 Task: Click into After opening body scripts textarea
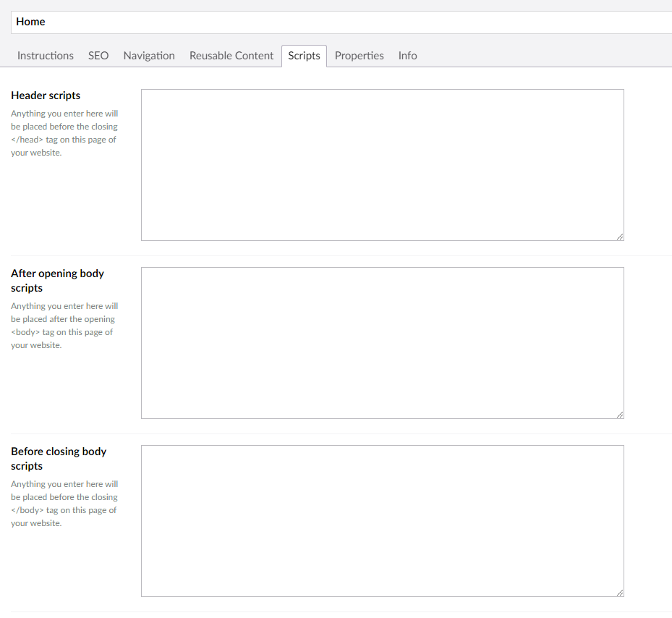pyautogui.click(x=382, y=343)
